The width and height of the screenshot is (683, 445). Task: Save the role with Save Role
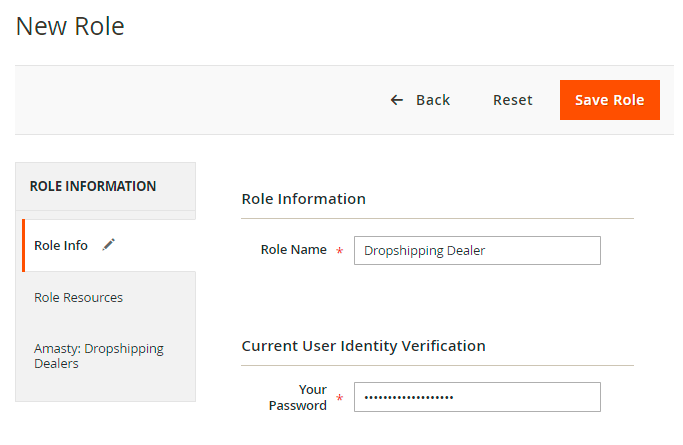609,100
